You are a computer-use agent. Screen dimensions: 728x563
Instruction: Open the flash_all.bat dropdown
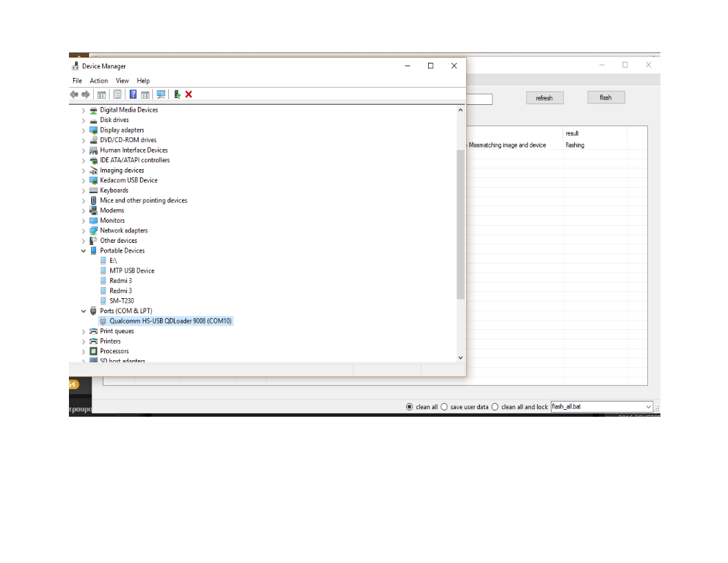click(x=648, y=407)
